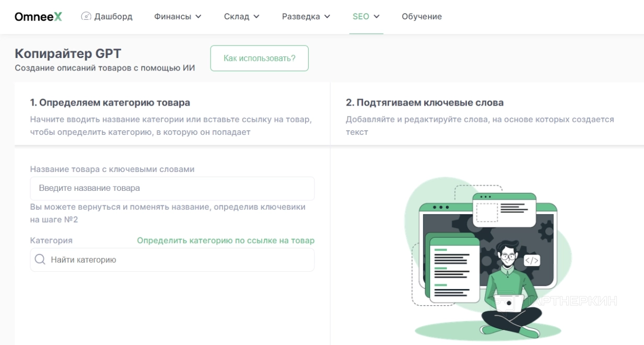The height and width of the screenshot is (345, 644).
Task: Click the Как использовать? button
Action: pyautogui.click(x=260, y=58)
